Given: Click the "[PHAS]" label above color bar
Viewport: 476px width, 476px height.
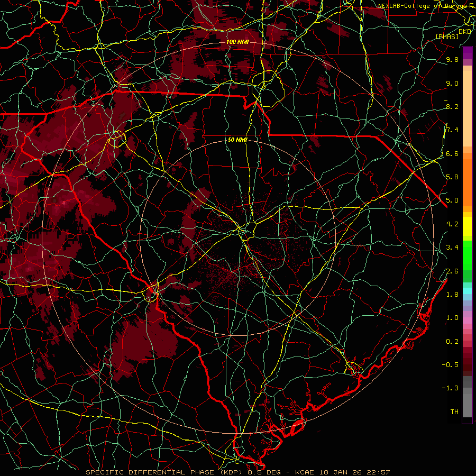Looking at the screenshot, I should (x=447, y=37).
